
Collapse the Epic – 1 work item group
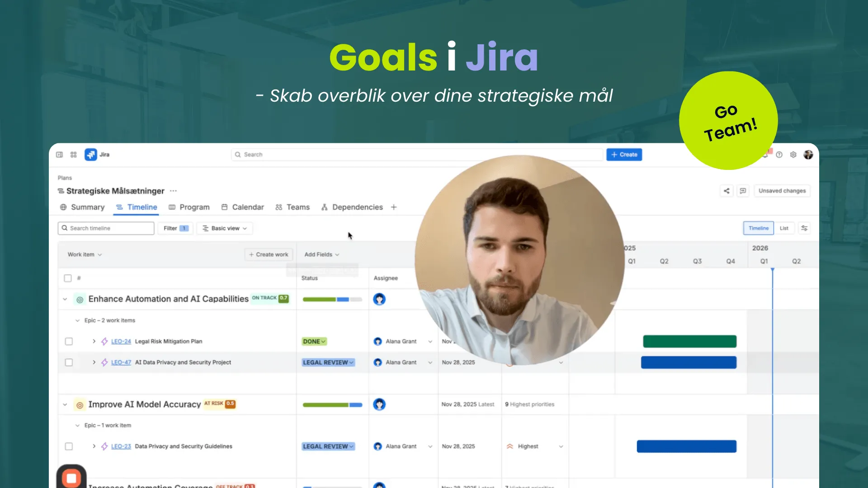tap(77, 425)
